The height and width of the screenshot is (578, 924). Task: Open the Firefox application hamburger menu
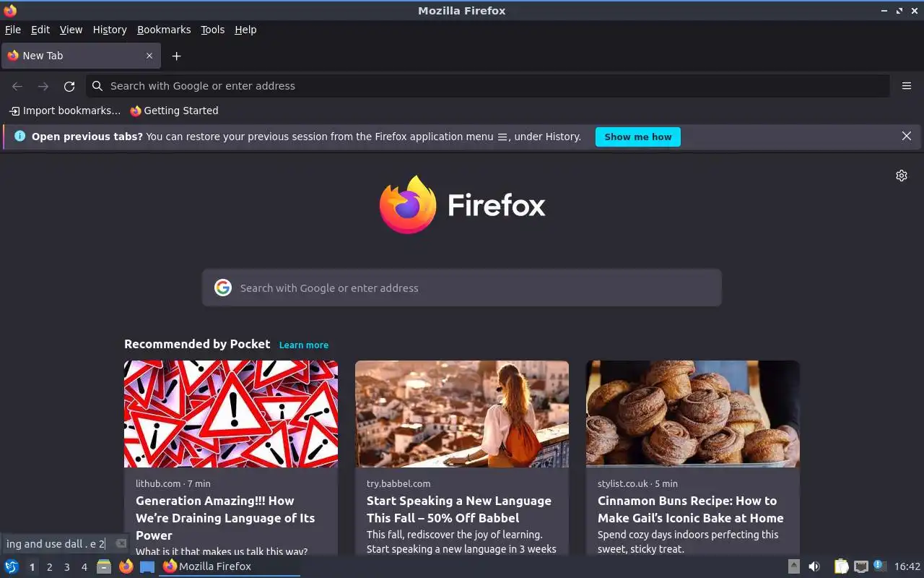[x=907, y=86]
